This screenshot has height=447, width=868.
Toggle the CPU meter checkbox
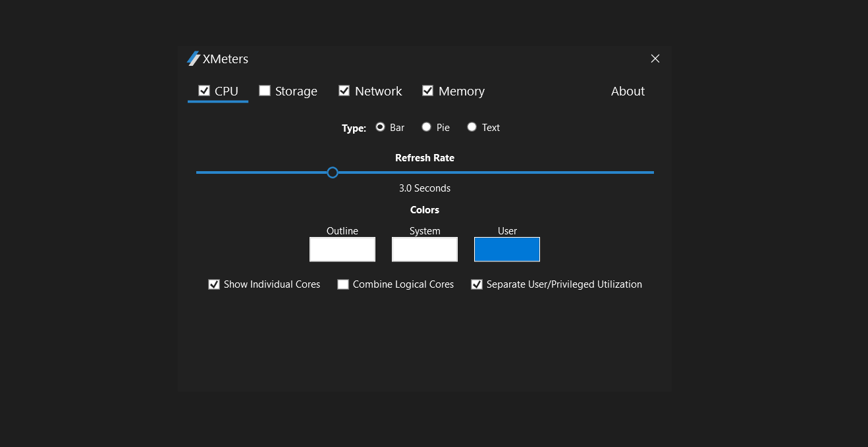pos(204,90)
